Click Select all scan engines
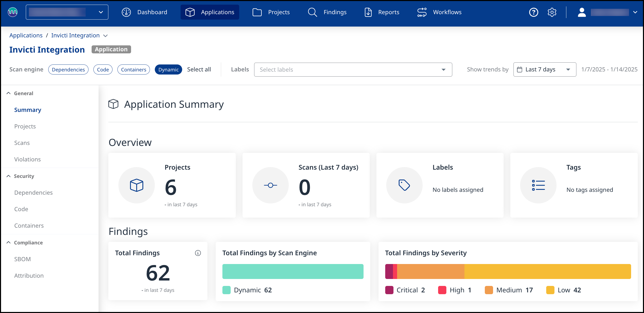 (199, 70)
